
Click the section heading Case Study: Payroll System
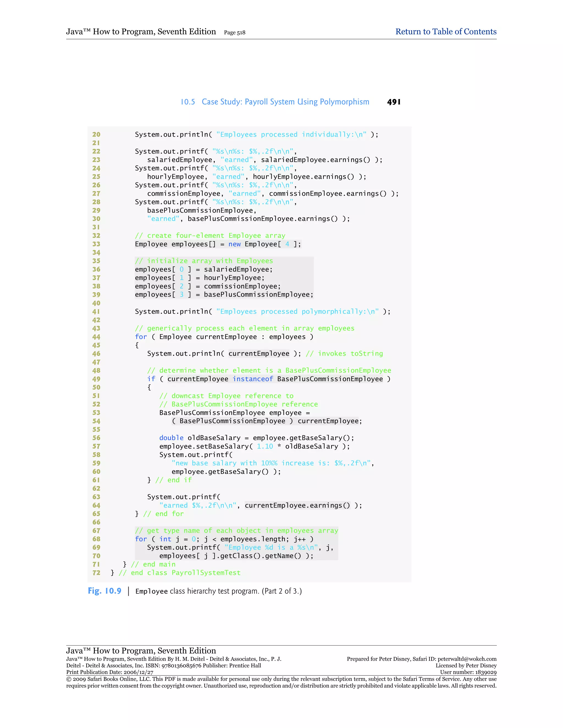[285, 102]
